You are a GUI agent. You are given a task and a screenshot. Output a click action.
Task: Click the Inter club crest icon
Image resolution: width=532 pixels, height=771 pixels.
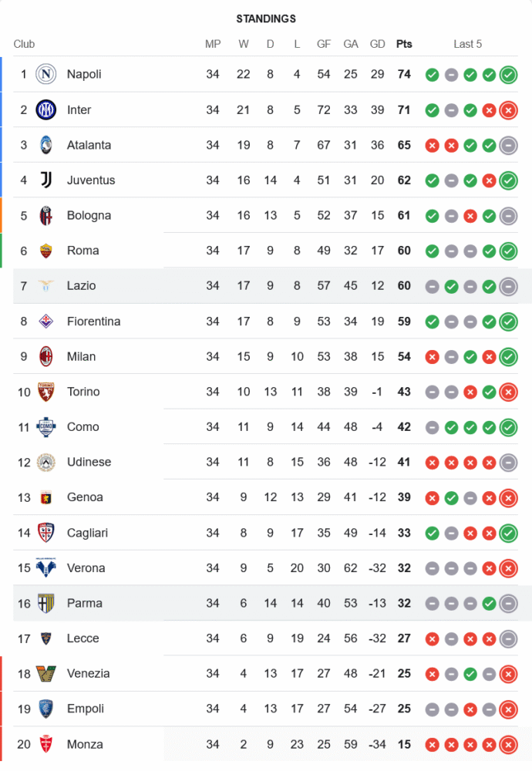pos(46,109)
